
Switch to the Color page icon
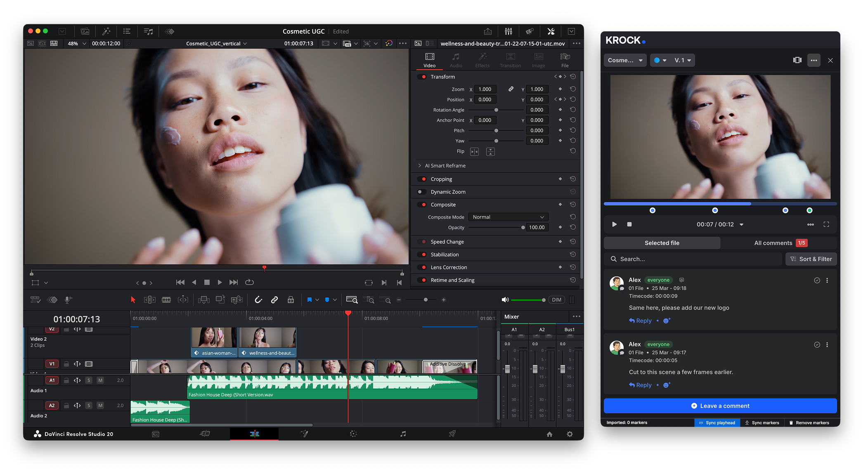(x=353, y=434)
